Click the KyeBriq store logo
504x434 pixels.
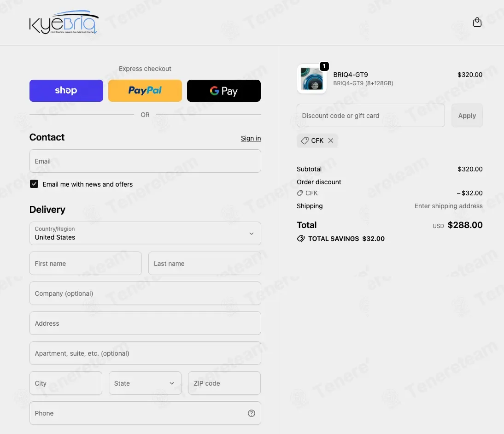point(64,22)
